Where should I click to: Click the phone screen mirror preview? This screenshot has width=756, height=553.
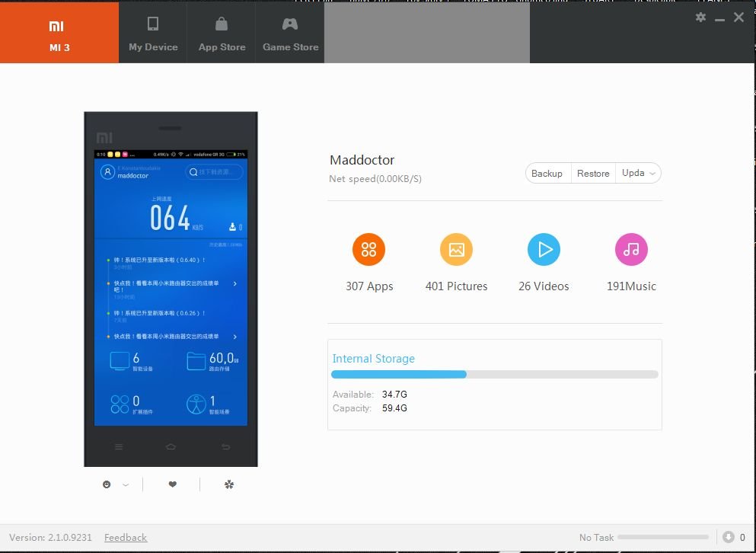click(x=171, y=288)
